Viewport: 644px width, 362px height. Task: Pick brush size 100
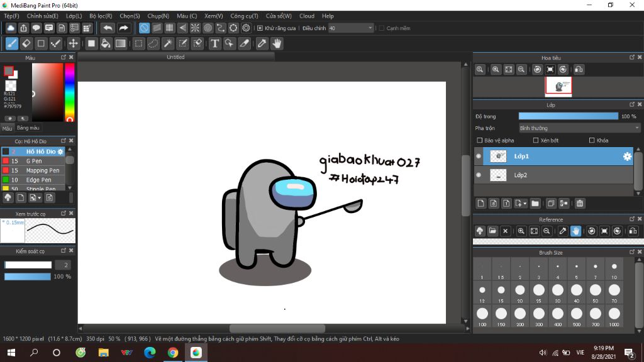(482, 316)
